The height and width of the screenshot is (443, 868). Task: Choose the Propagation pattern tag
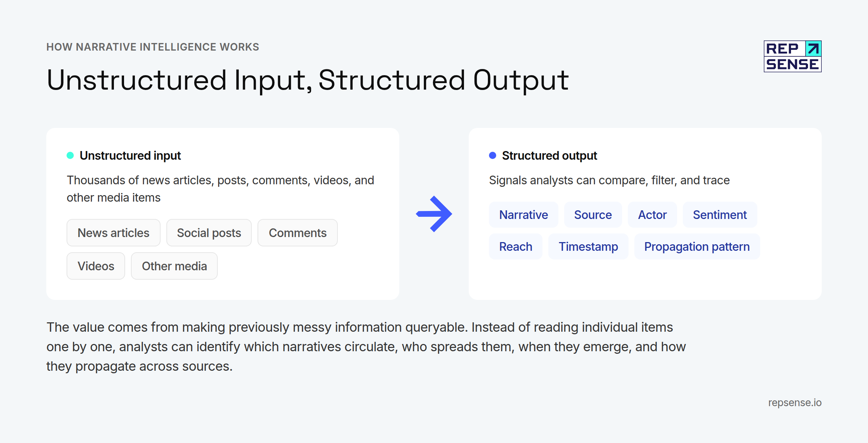pyautogui.click(x=697, y=246)
